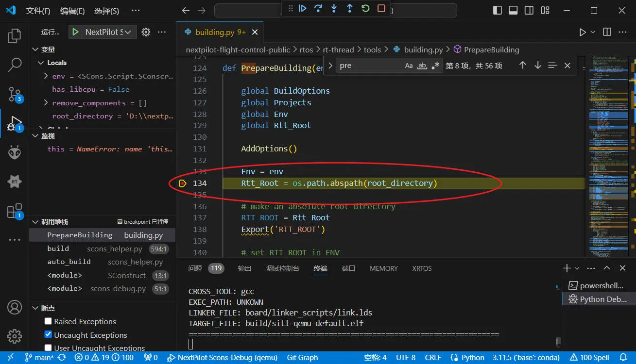Screen dimensions: 636x364
Task: Click Step Into in debug toolbar
Action: coord(334,8)
